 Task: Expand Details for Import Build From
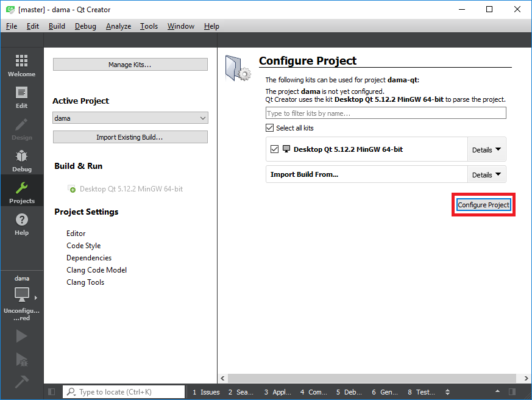coord(486,174)
